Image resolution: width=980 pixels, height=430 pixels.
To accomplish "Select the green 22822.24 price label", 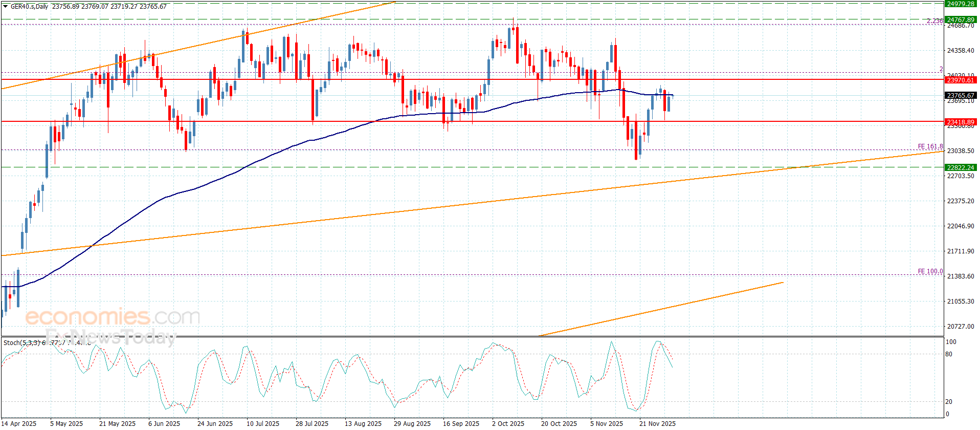I will pos(960,168).
